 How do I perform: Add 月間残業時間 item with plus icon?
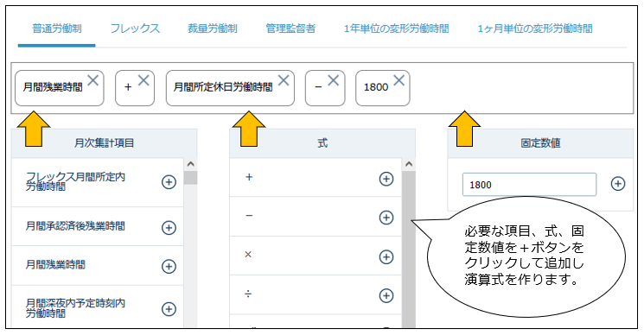tap(169, 266)
